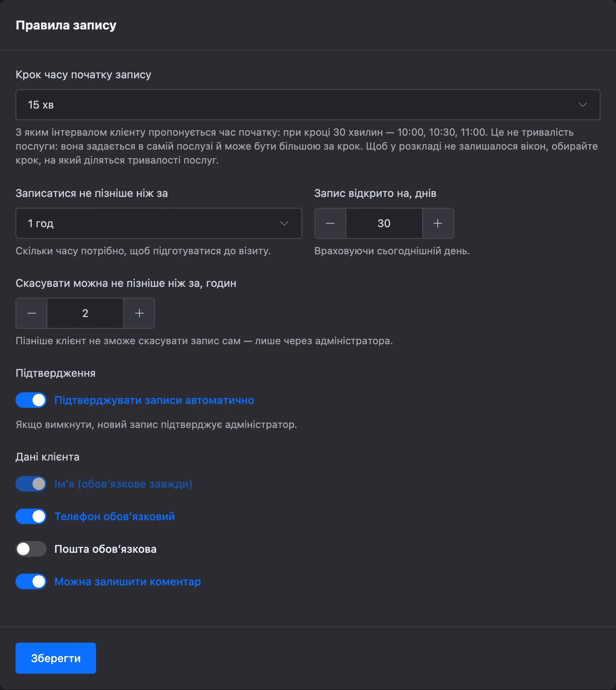Click Підтверджувати записи автоматично label
Screen dimensions: 616x690
pos(154,400)
